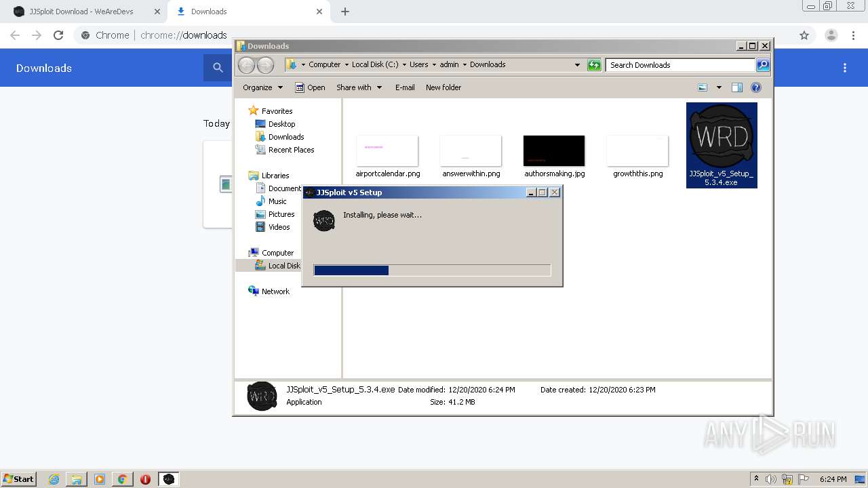Click E-mail in the Explorer toolbar
Screen dimensions: 868x488
click(x=405, y=87)
